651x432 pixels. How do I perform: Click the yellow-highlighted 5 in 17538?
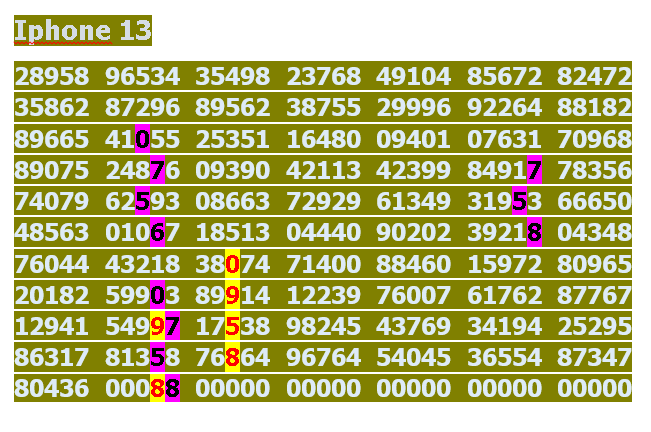(x=232, y=326)
